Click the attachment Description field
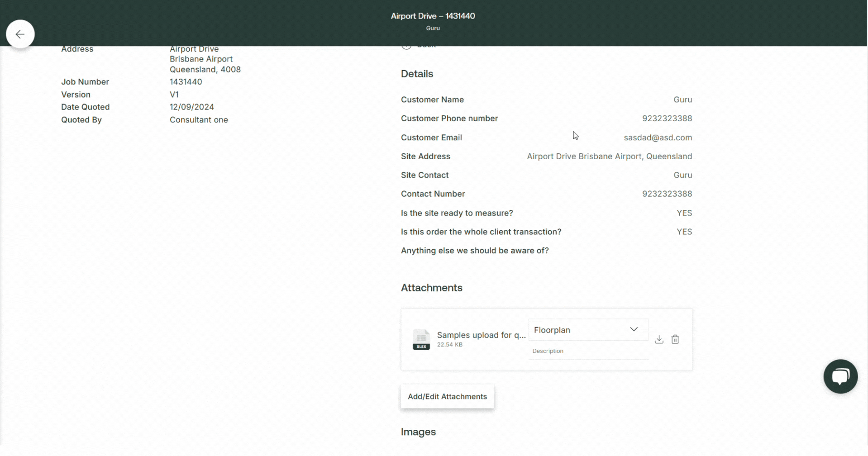 588,351
